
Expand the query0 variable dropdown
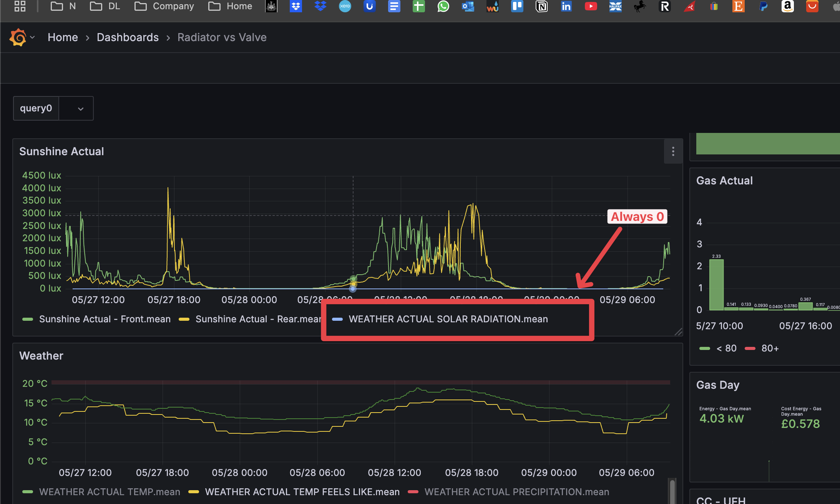pos(80,109)
